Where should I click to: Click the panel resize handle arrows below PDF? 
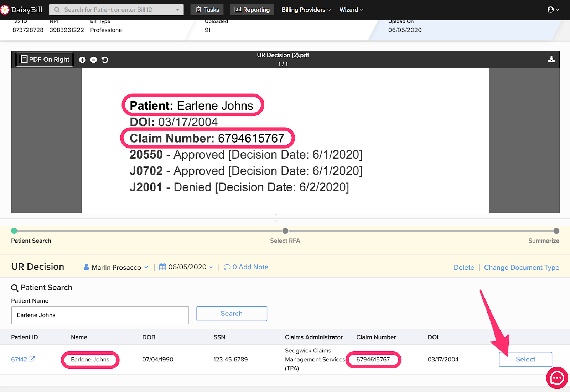pyautogui.click(x=276, y=218)
